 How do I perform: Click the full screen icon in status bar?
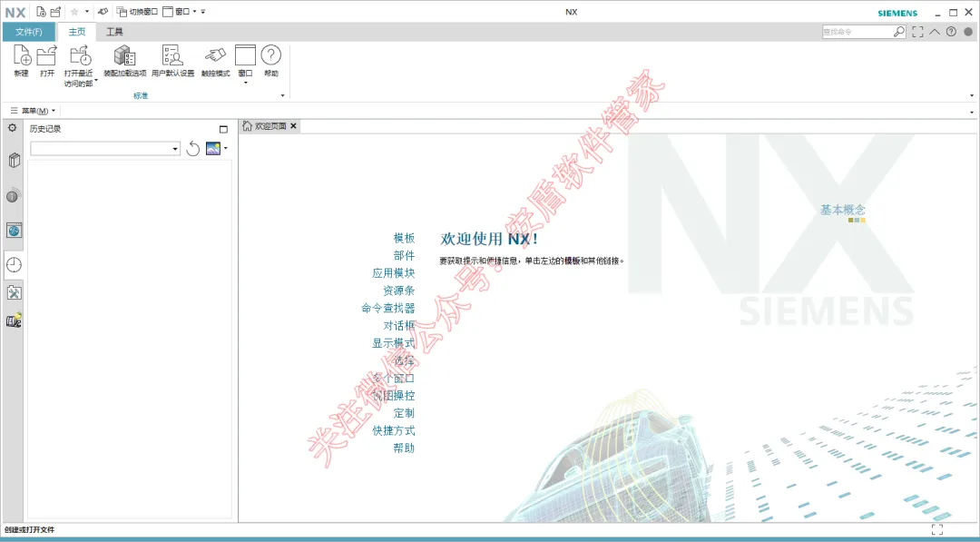(x=936, y=529)
